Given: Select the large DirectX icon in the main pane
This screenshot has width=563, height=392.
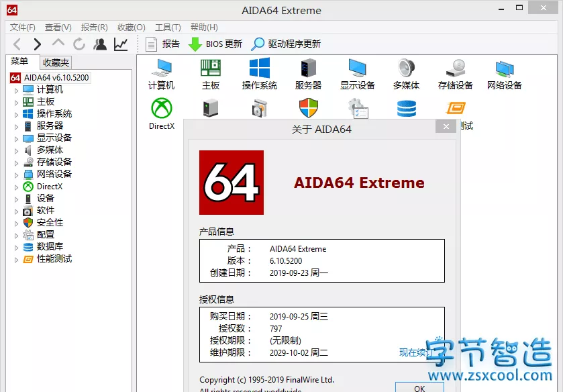Looking at the screenshot, I should tap(162, 114).
